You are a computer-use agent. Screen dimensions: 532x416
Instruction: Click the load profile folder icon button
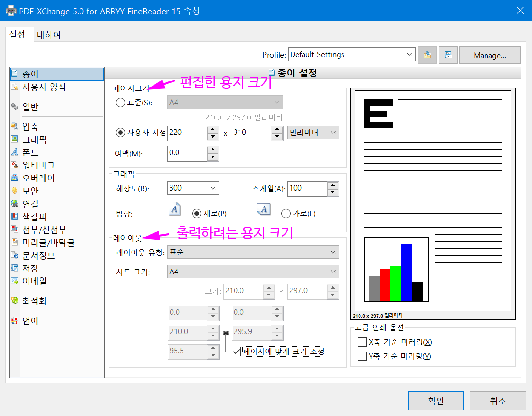coord(428,55)
